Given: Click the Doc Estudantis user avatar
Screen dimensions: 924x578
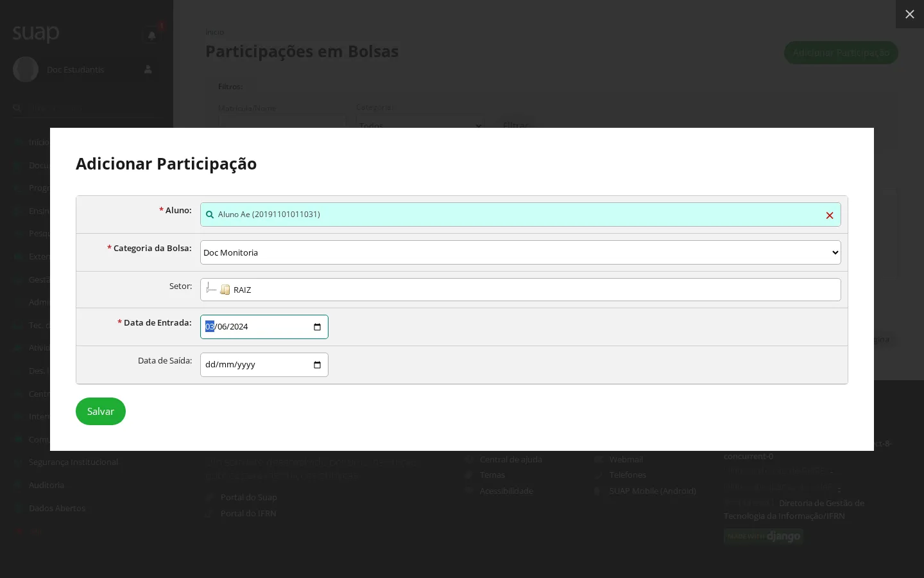Looking at the screenshot, I should click(x=26, y=69).
